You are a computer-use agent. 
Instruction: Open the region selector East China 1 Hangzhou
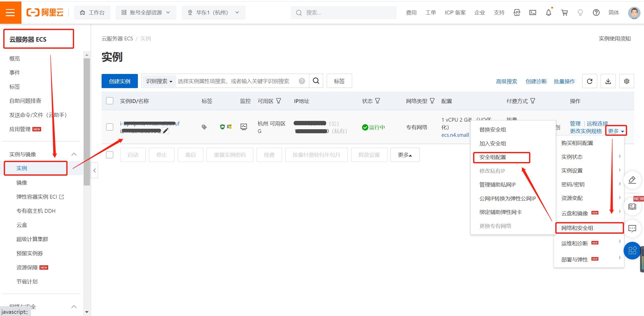213,12
